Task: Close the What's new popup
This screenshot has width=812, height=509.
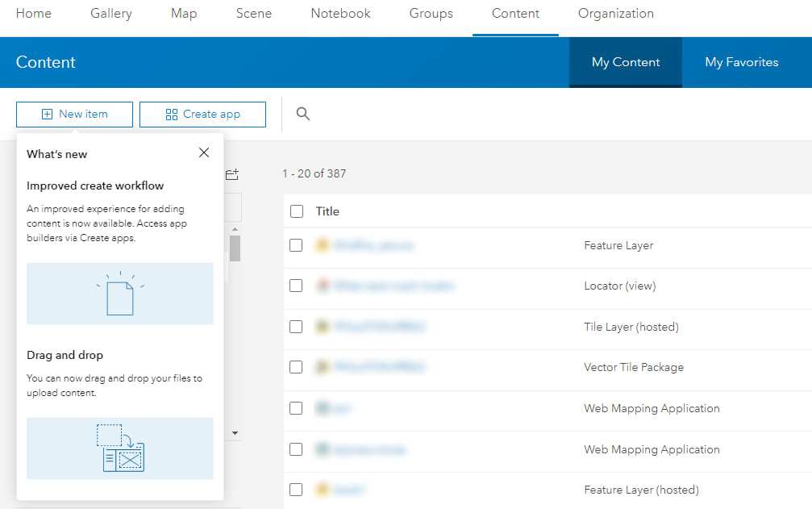Action: click(x=204, y=152)
